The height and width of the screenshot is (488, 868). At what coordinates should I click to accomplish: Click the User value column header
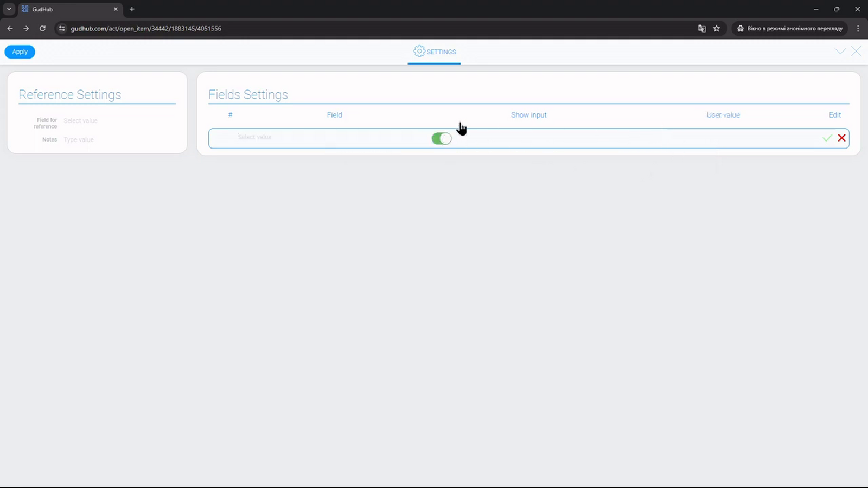point(723,115)
